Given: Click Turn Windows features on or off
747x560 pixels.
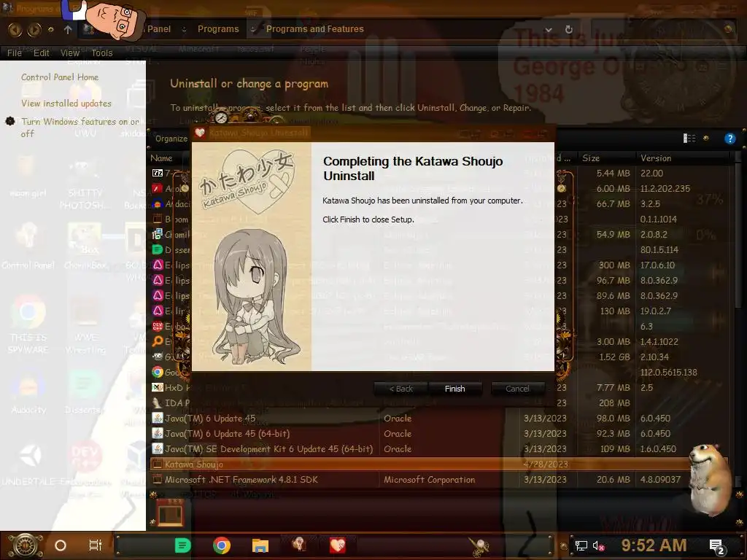Looking at the screenshot, I should click(x=80, y=128).
